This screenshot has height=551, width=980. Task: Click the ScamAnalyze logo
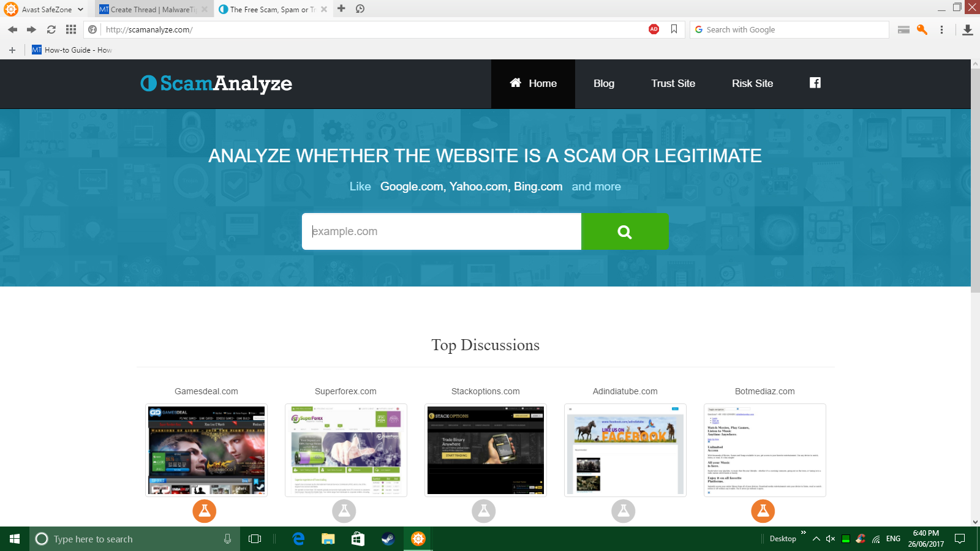point(216,83)
